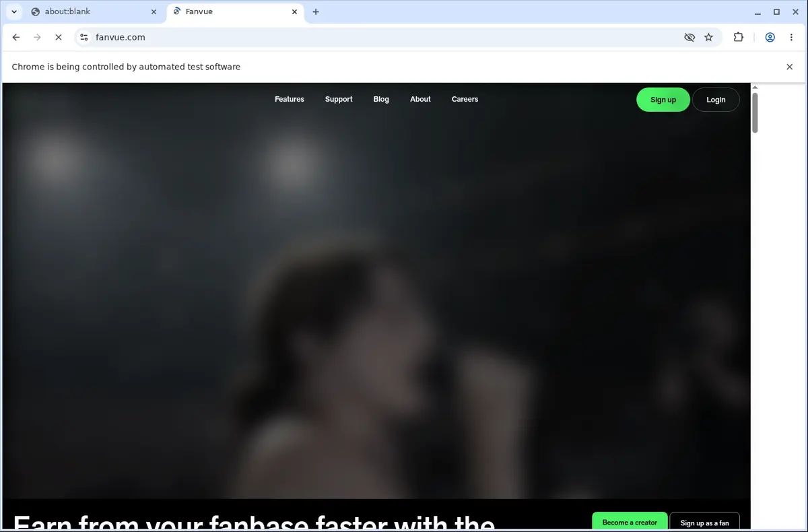The width and height of the screenshot is (808, 532).
Task: Visit the Careers page
Action: pyautogui.click(x=465, y=99)
